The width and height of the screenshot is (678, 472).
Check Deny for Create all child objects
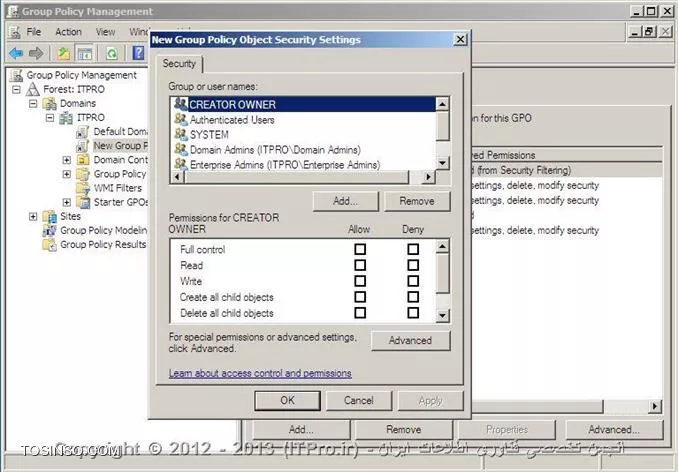pyautogui.click(x=413, y=297)
